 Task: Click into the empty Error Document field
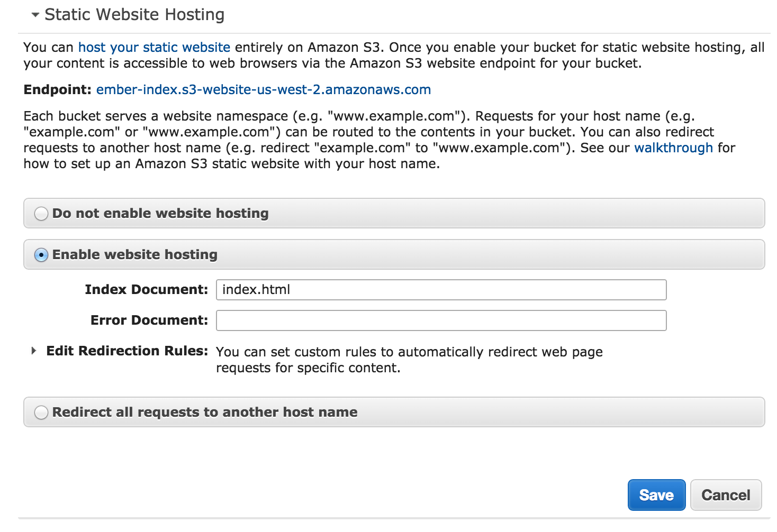point(441,320)
